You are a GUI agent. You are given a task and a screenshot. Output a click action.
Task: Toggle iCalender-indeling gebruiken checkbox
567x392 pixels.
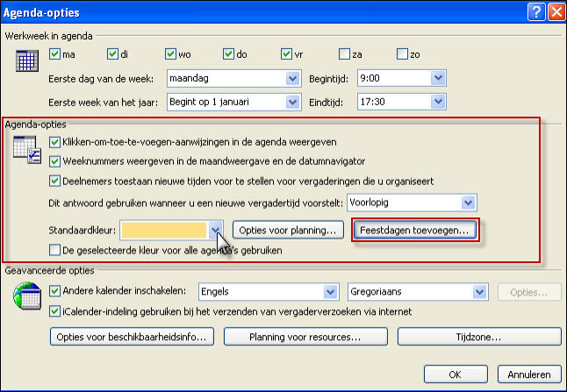[x=54, y=311]
